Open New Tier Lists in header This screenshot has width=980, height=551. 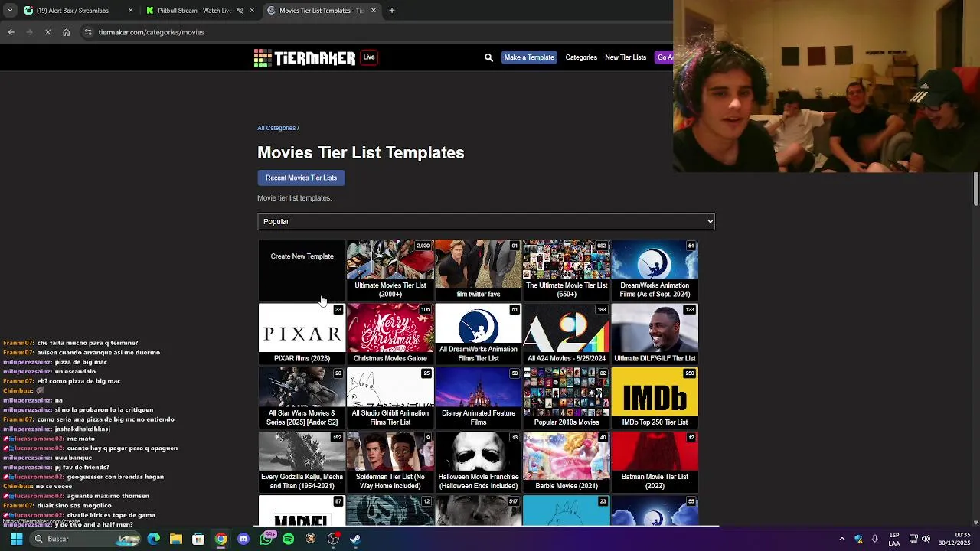tap(626, 57)
